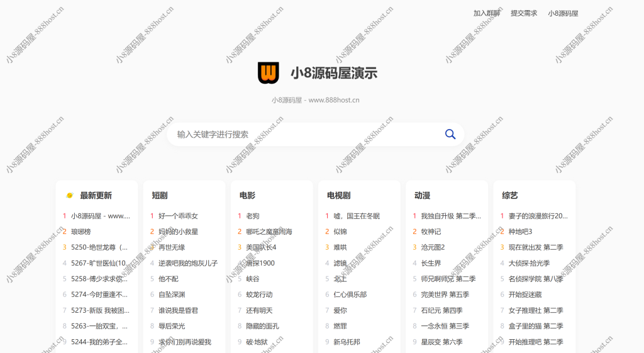Open short drama 谁说我是昏君
Image resolution: width=644 pixels, height=353 pixels.
pos(178,310)
